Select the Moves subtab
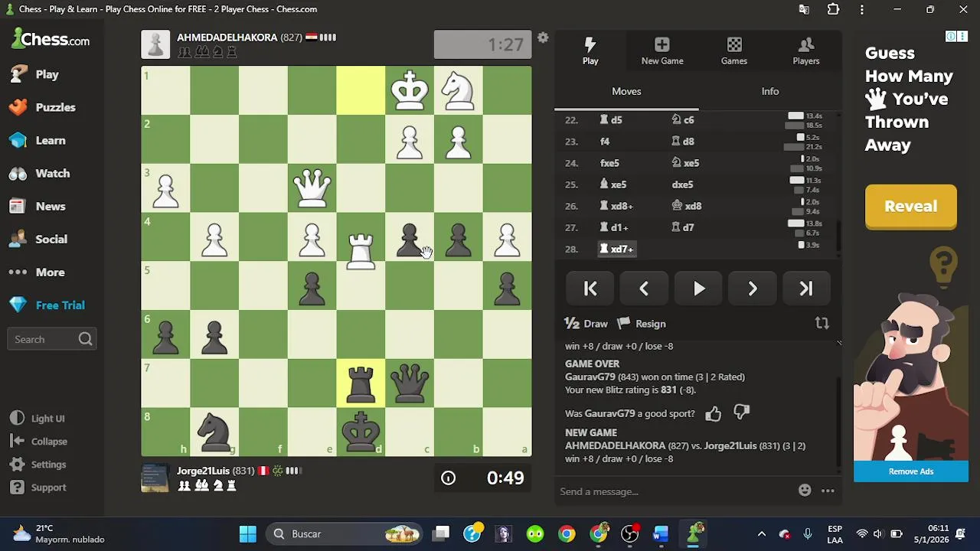980x551 pixels. coord(626,91)
